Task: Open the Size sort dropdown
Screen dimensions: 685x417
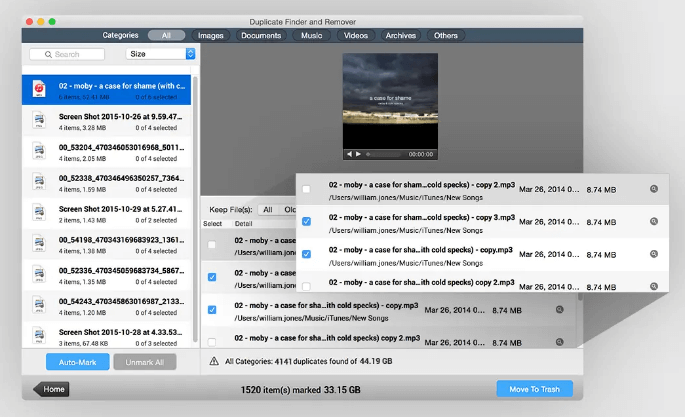Action: pos(160,54)
